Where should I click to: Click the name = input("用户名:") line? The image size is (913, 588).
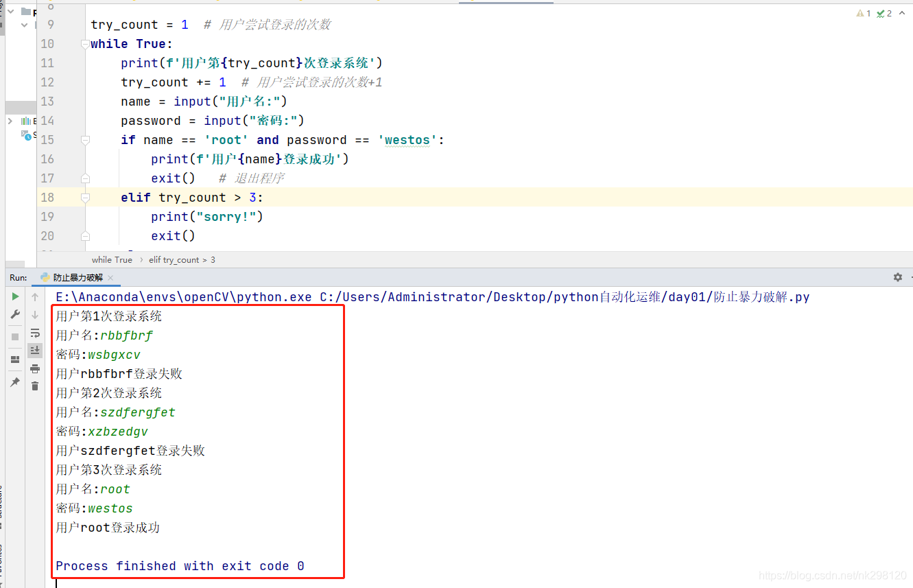point(204,102)
